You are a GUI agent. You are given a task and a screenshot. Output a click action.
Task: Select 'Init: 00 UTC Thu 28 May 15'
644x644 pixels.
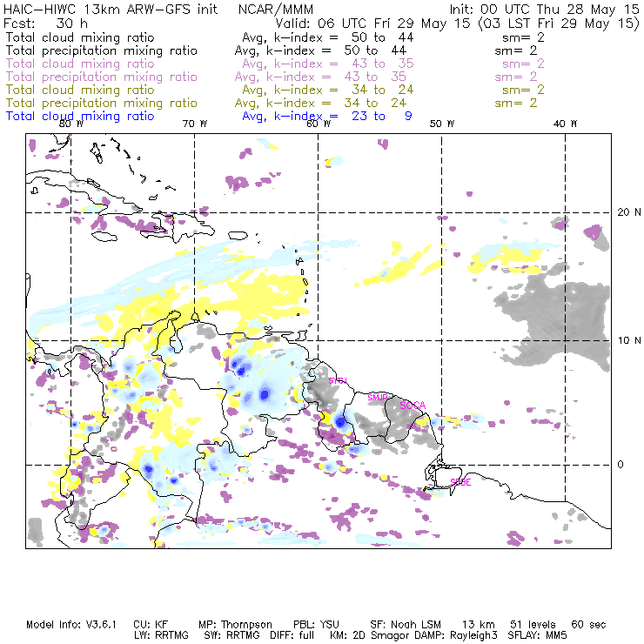click(544, 9)
